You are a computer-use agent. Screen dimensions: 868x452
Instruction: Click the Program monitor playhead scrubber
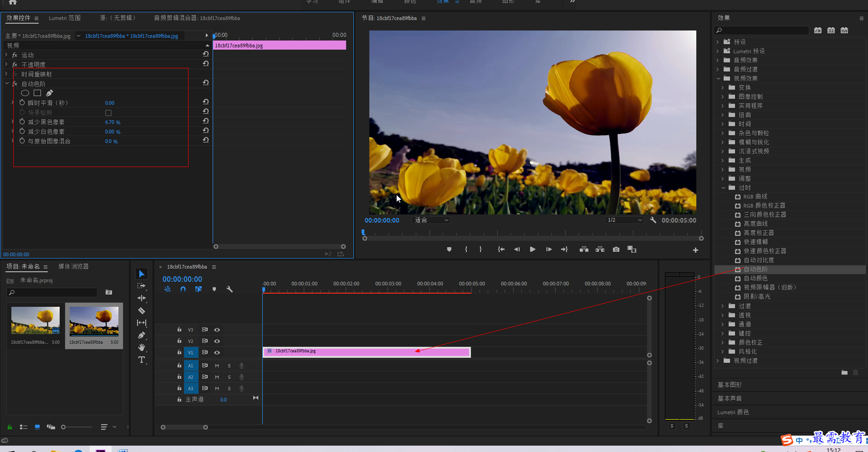click(x=363, y=233)
